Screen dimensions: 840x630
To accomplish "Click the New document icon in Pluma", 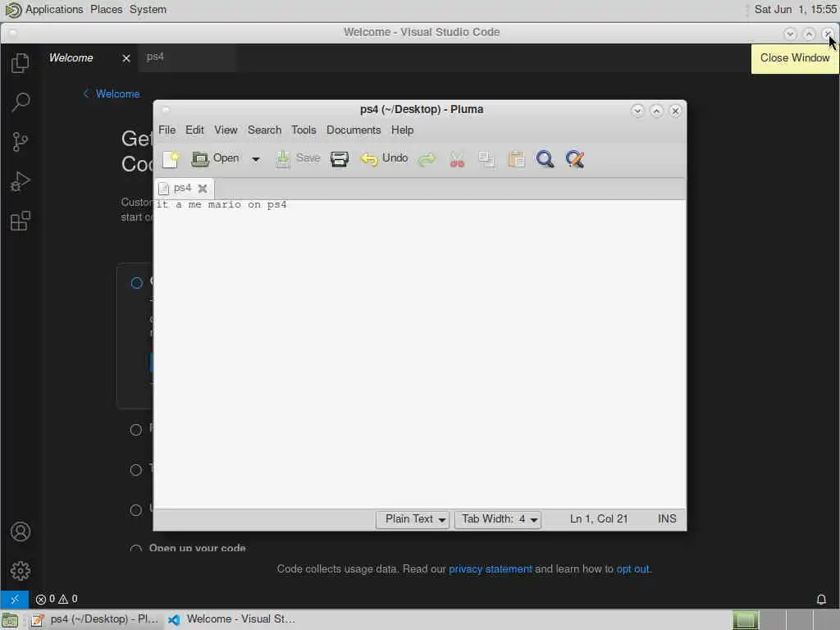I will (x=171, y=159).
